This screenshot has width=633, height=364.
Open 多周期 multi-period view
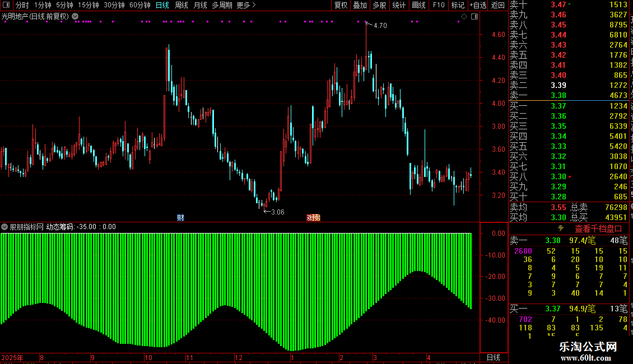[x=222, y=5]
